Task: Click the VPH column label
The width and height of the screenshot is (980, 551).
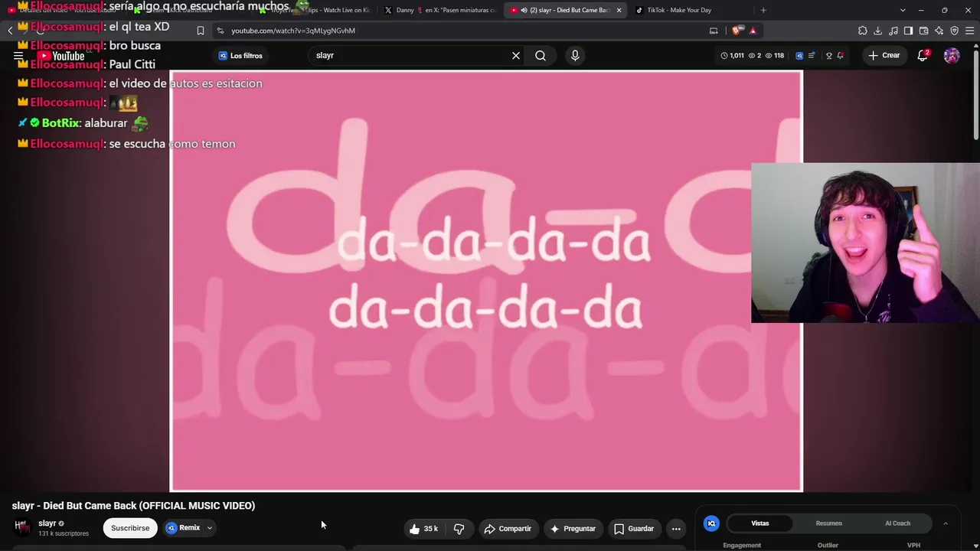Action: 913,545
